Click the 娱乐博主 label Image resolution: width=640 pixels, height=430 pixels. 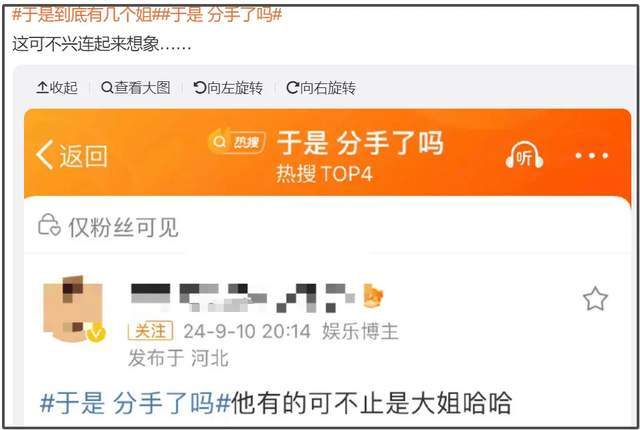pos(360,331)
